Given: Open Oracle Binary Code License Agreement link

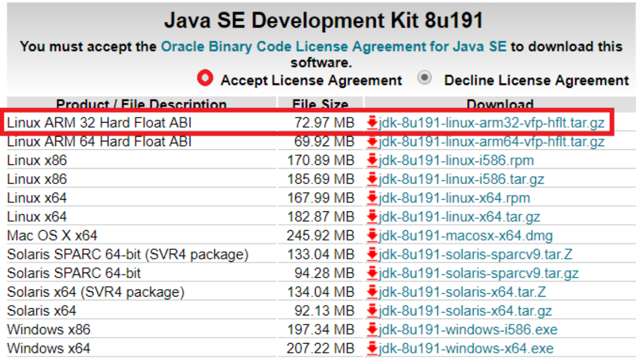Looking at the screenshot, I should [x=333, y=47].
